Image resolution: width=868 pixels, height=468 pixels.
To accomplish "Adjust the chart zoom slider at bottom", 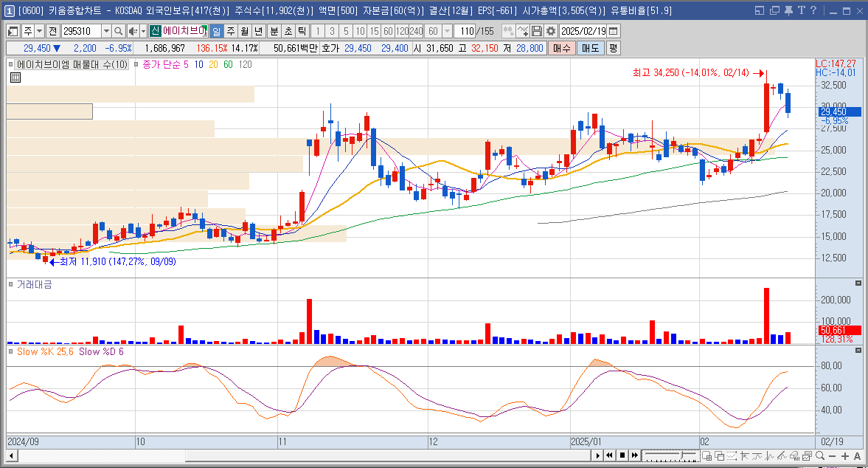I will [x=670, y=455].
